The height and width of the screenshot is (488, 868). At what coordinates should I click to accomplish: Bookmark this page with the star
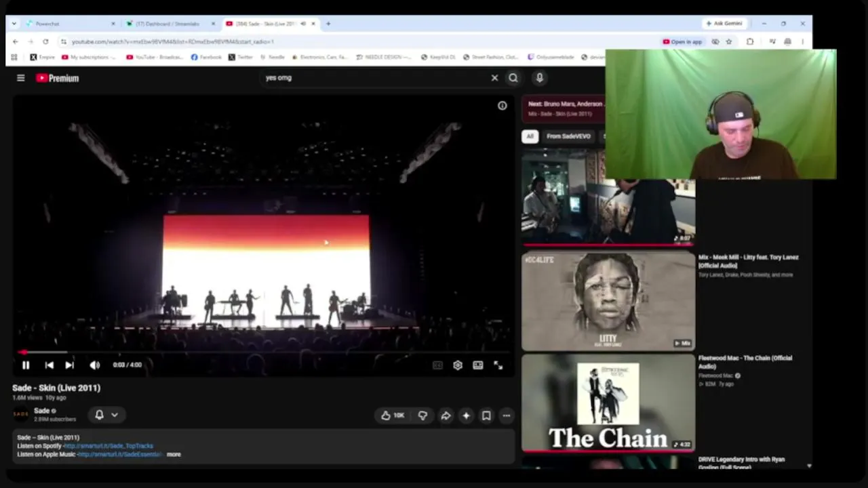729,41
